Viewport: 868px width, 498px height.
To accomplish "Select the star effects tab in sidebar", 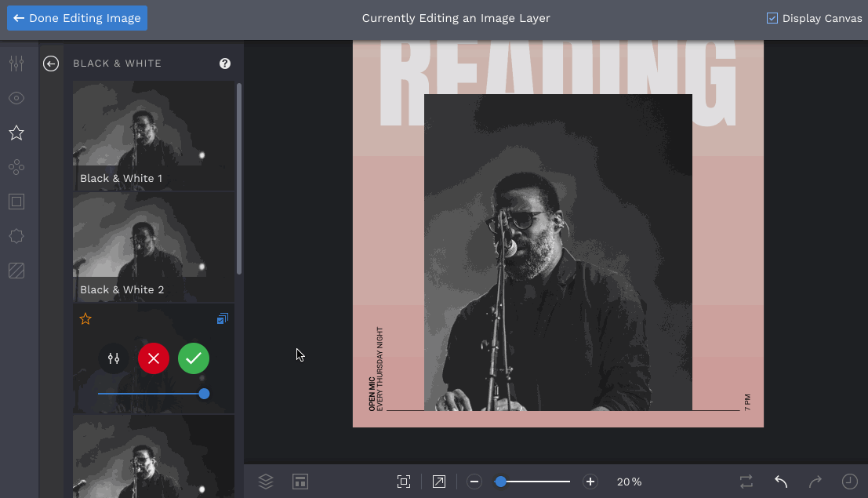I will pyautogui.click(x=16, y=133).
